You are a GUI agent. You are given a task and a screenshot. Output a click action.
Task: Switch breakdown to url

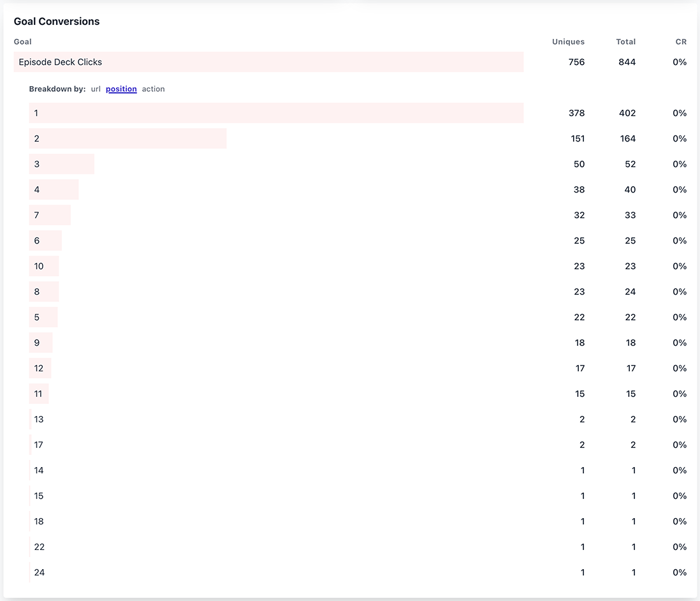(x=96, y=89)
